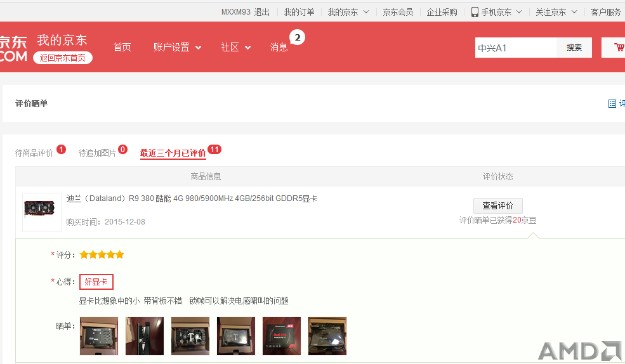Click the 好显卡 review tag
Viewport: 625px width, 364px height.
(x=96, y=282)
